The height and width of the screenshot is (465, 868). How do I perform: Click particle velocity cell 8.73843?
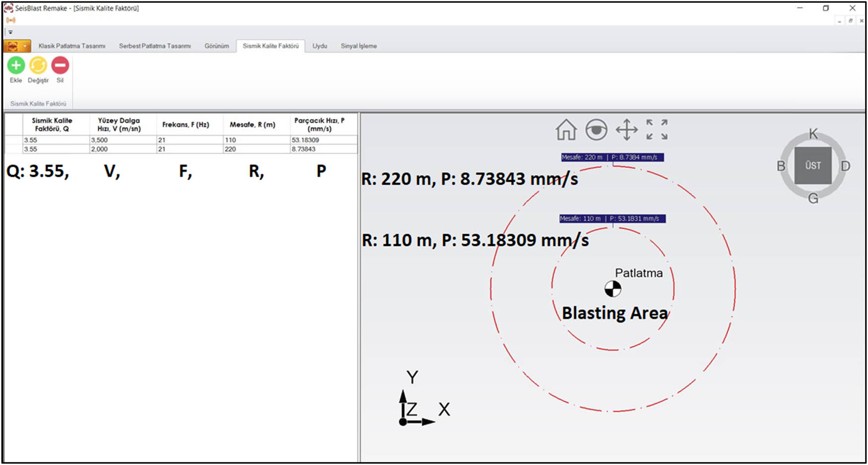pos(324,149)
